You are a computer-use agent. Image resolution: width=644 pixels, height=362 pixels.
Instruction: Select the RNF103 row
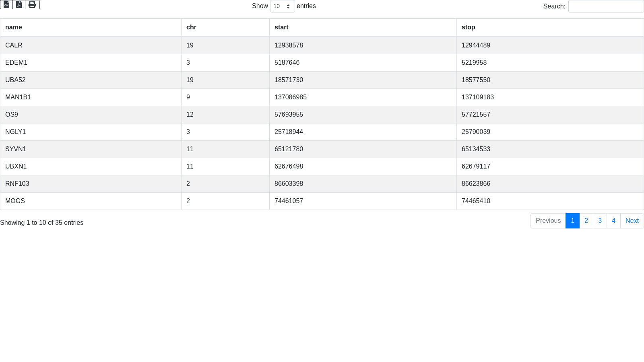[x=17, y=184]
